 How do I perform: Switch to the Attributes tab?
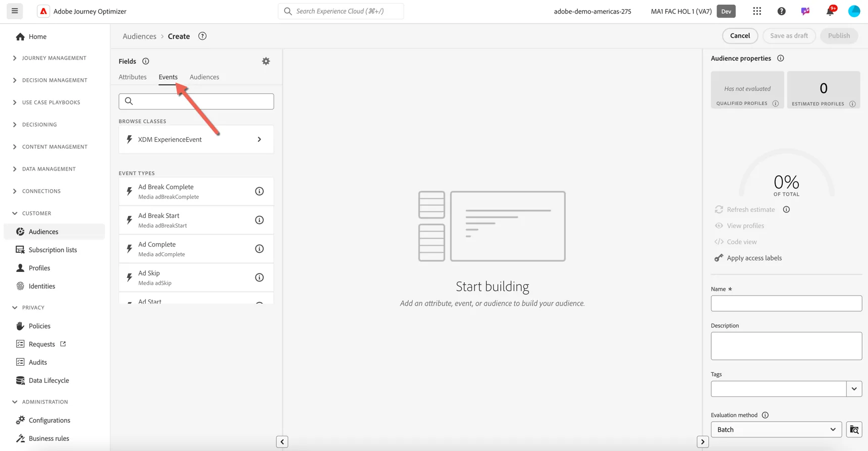click(133, 77)
